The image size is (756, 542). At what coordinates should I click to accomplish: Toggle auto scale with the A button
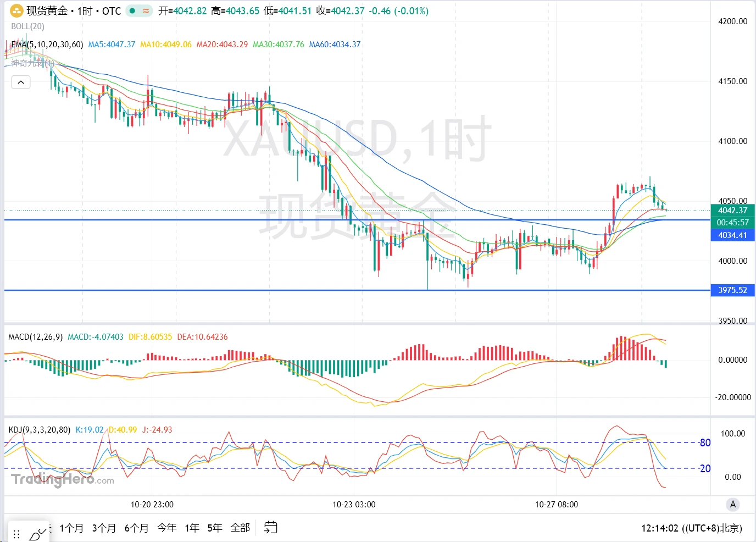tap(732, 505)
